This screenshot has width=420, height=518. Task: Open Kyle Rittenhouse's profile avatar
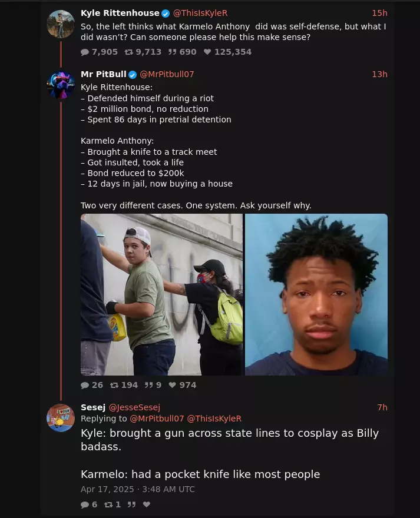[x=61, y=24]
